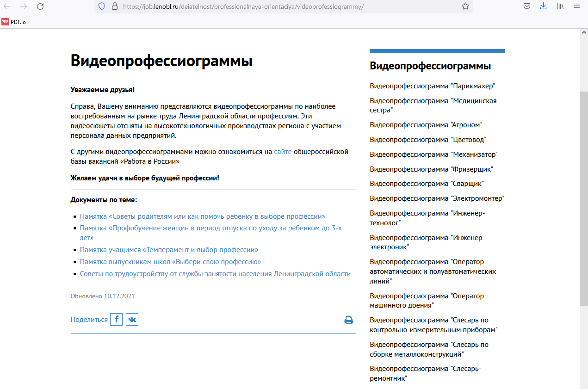588x389 pixels.
Task: Open the browser downloads panel
Action: pos(543,6)
